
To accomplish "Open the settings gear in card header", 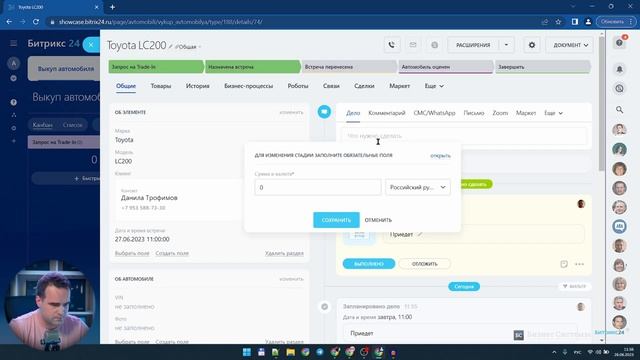I will coord(531,45).
